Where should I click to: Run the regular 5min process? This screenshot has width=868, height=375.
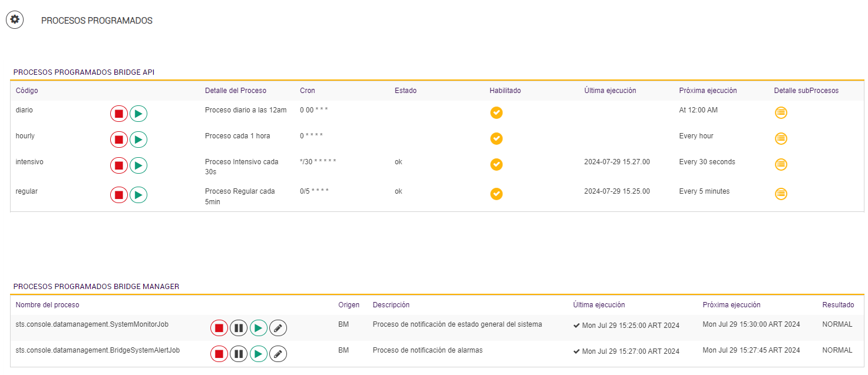[x=138, y=194]
